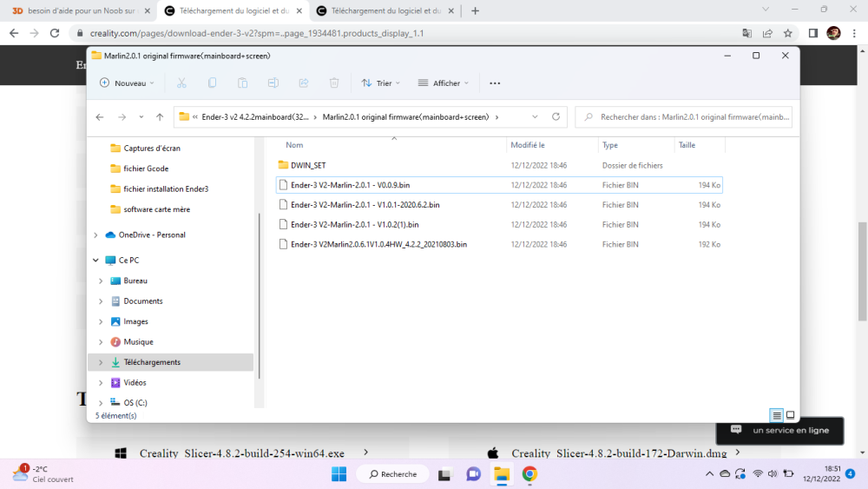The width and height of the screenshot is (868, 489).
Task: Click Creality_Slicer-4.8.2-build-254-win64.exe download link
Action: pos(242,453)
